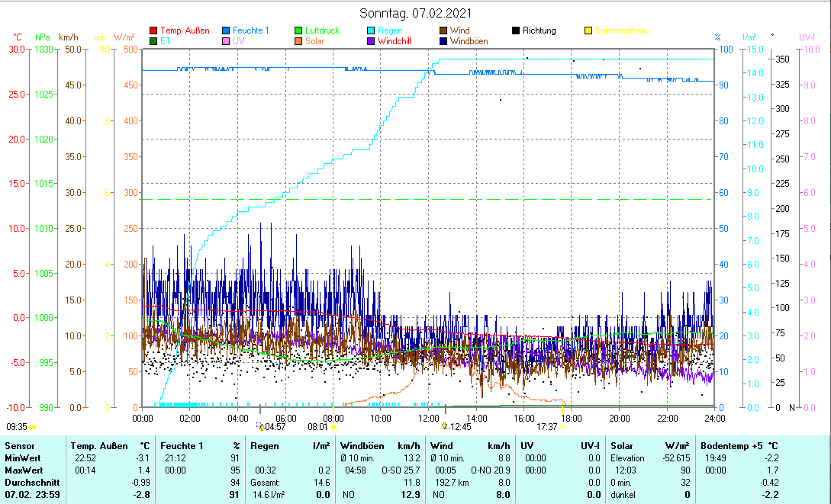The image size is (831, 504).
Task: Click the navy Windböen legend square
Action: (x=444, y=41)
